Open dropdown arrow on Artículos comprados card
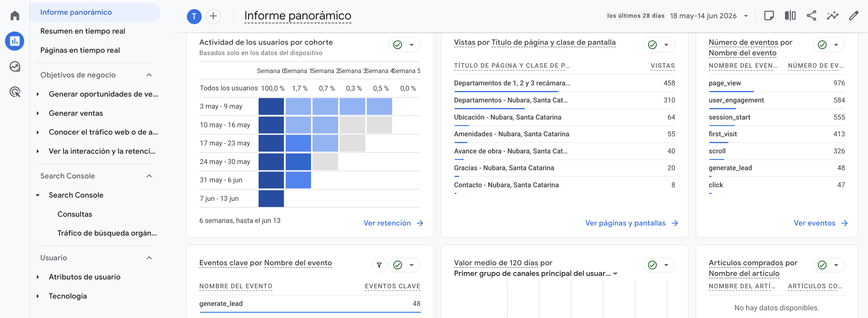Screen dimensions: 868x318 tap(836, 265)
